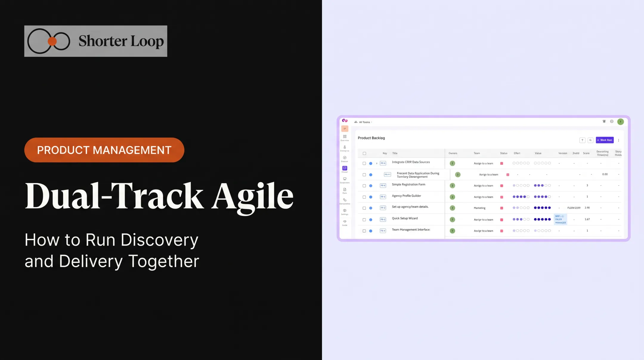Sort by the Owners column header
The image size is (644, 360).
453,153
